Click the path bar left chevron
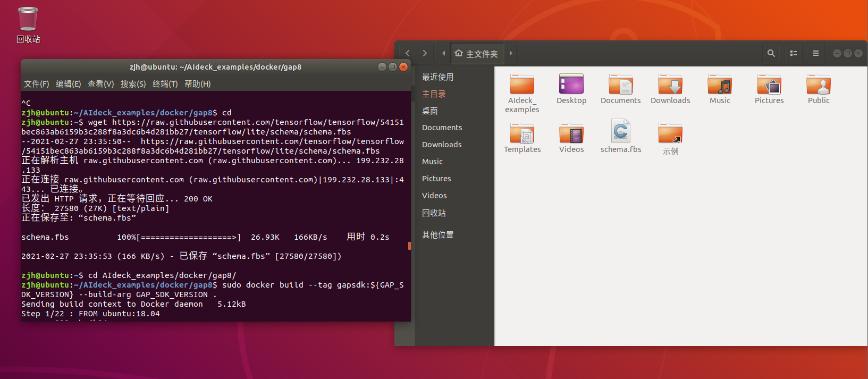The image size is (868, 379). pyautogui.click(x=444, y=53)
